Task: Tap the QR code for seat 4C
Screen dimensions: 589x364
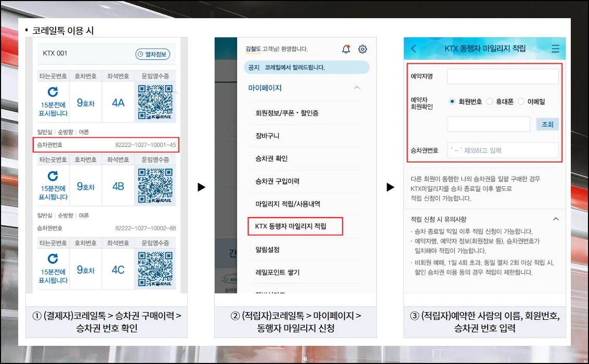Action: pyautogui.click(x=155, y=269)
